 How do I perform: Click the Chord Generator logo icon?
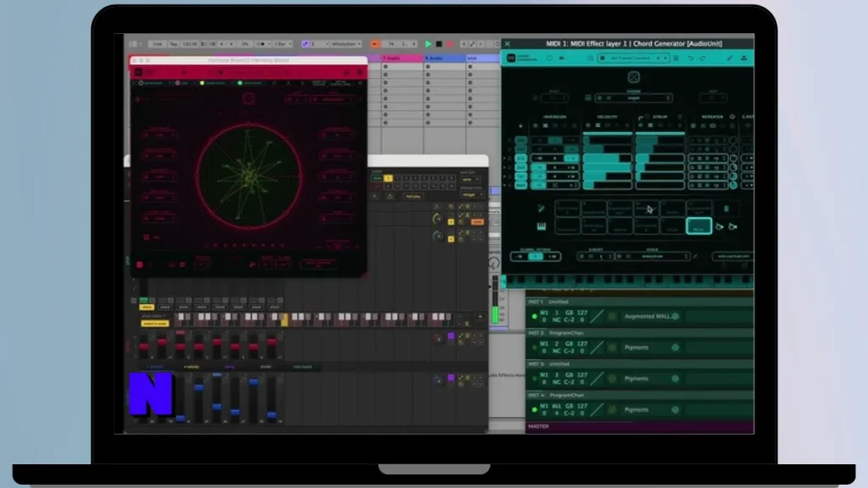coord(511,58)
